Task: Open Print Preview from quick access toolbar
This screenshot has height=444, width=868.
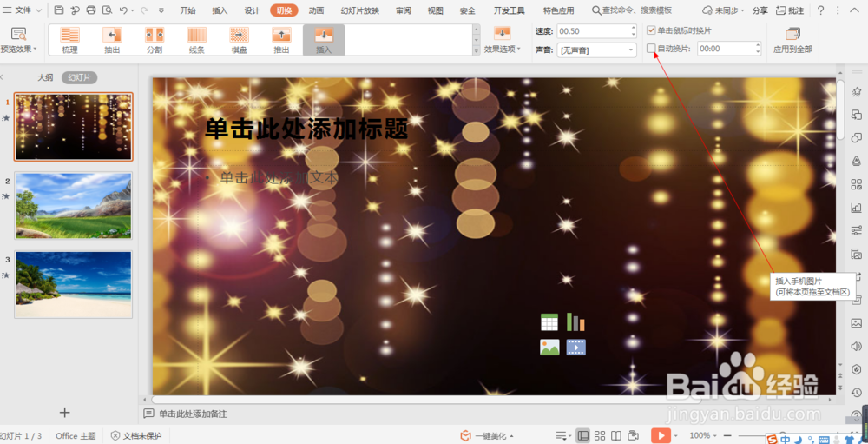Action: coord(107,10)
